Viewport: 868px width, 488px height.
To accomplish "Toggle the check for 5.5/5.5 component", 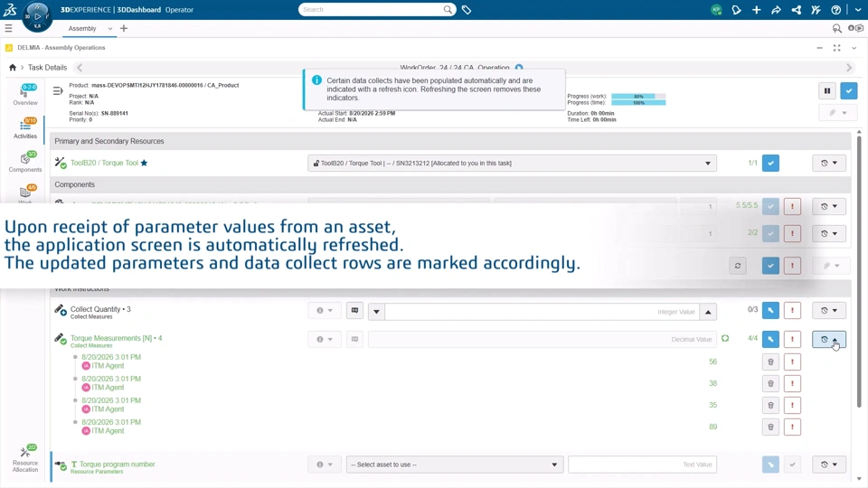I will pyautogui.click(x=770, y=206).
